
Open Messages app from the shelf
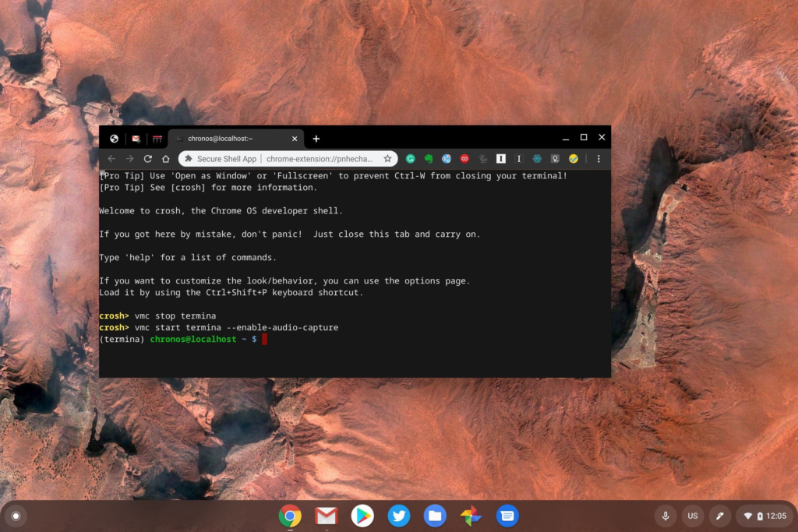[507, 516]
